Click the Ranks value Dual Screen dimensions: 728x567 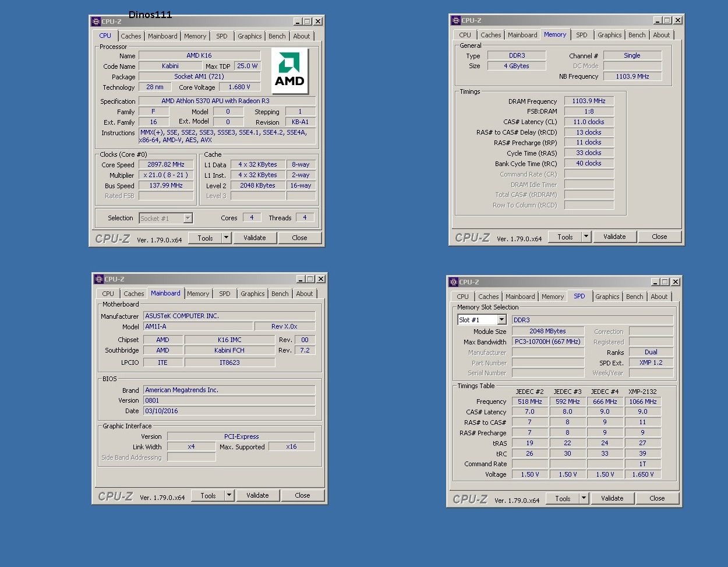651,352
